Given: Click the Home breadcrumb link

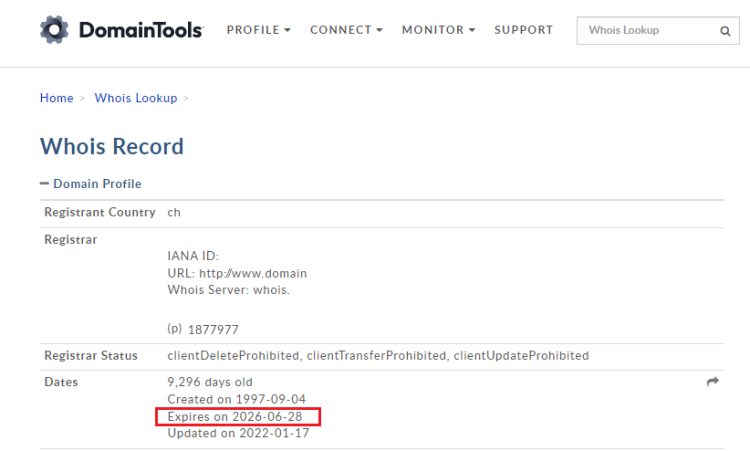Looking at the screenshot, I should tap(56, 98).
